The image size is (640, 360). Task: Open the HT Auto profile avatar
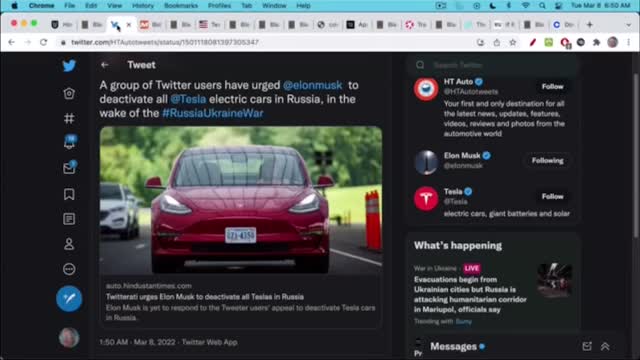click(426, 89)
